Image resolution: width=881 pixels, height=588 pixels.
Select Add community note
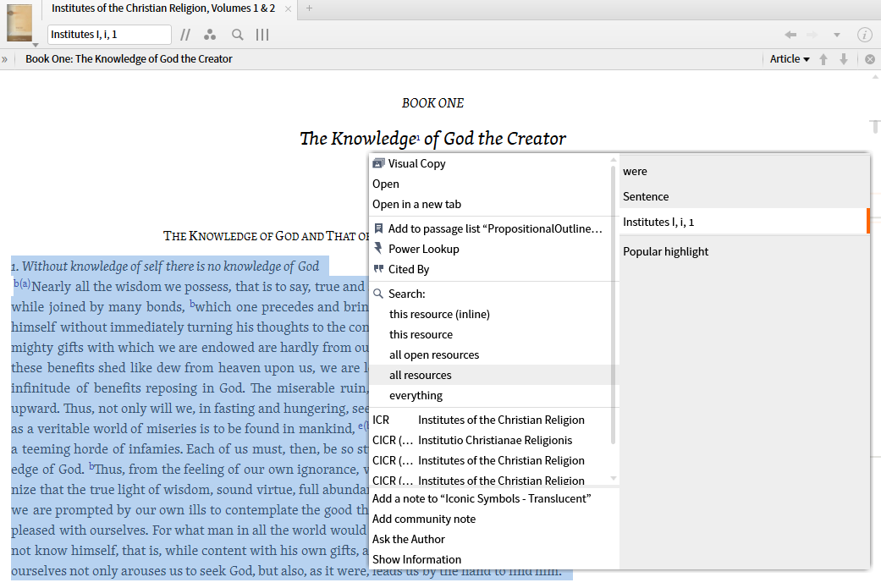pyautogui.click(x=494, y=519)
